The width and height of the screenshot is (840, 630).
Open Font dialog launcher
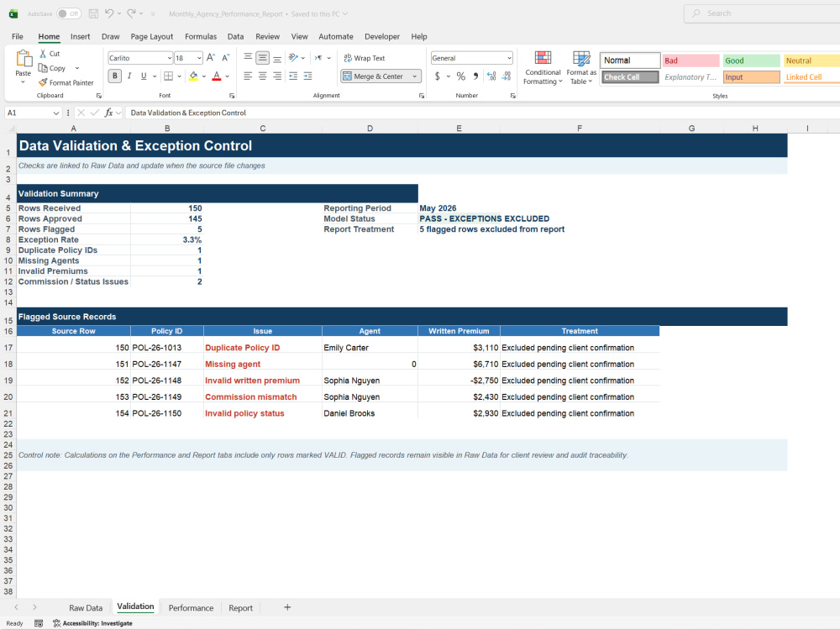coord(232,96)
